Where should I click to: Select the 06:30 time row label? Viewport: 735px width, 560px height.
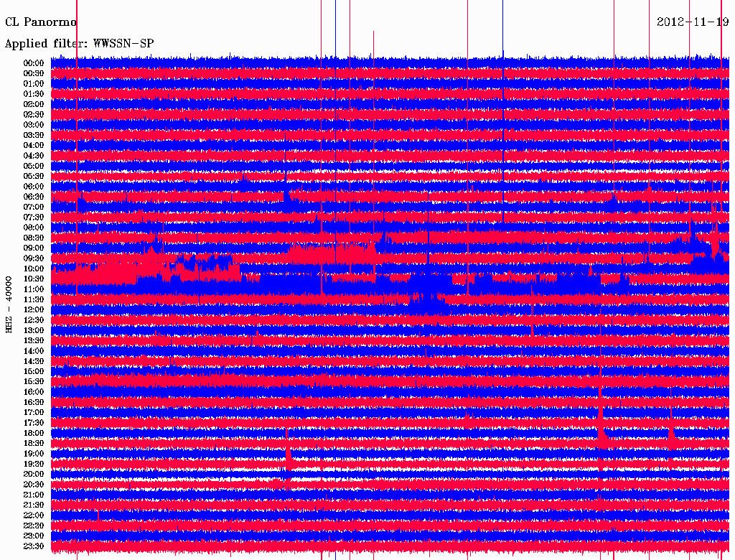(x=34, y=197)
